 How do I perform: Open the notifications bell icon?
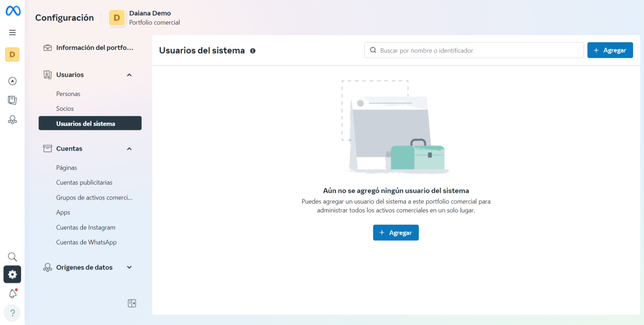(x=13, y=293)
